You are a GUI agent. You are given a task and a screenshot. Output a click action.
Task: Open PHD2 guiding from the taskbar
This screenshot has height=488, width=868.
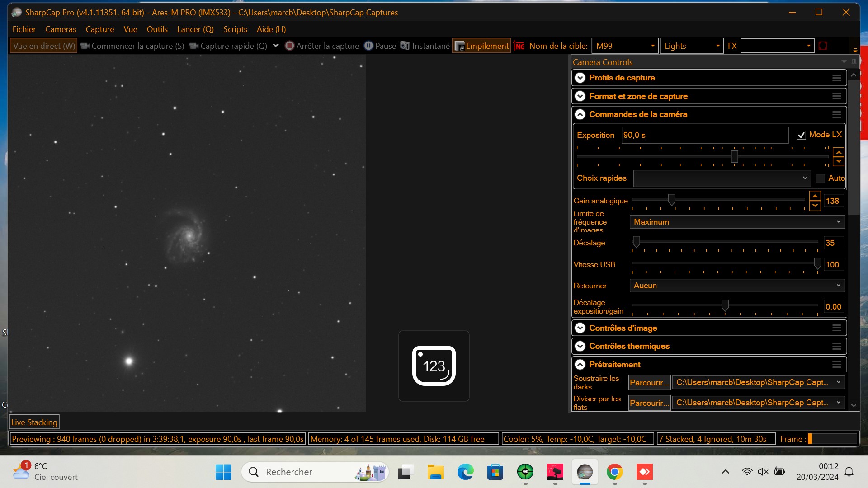click(x=525, y=472)
